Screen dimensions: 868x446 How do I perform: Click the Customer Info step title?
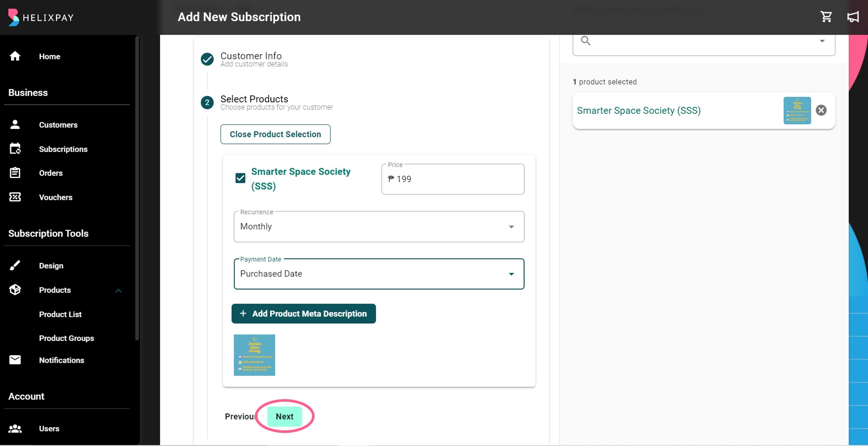point(251,56)
